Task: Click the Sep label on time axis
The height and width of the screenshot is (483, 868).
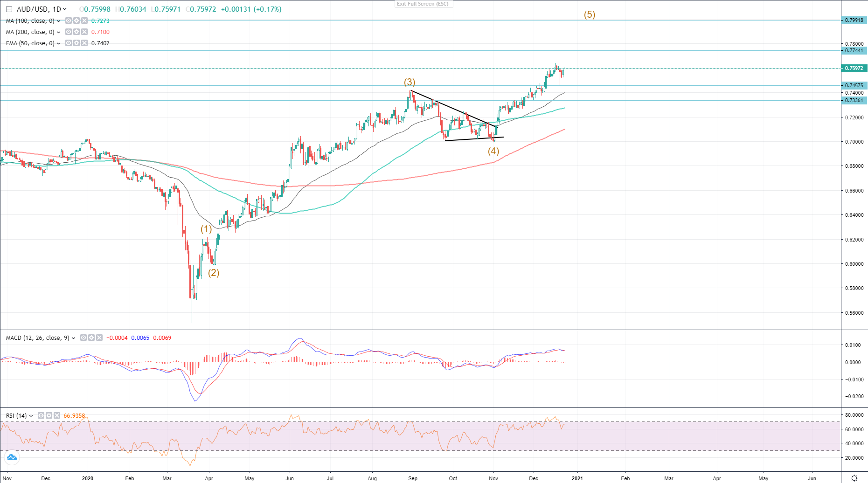Action: click(413, 478)
